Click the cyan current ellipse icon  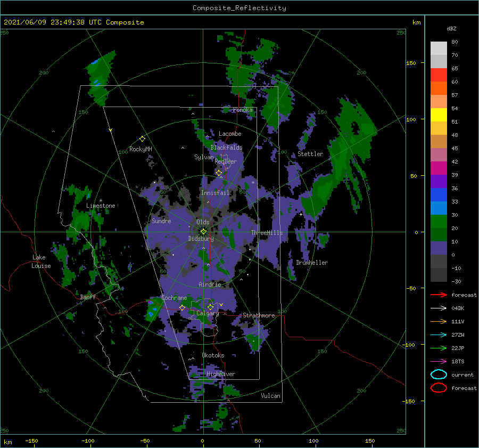click(439, 374)
